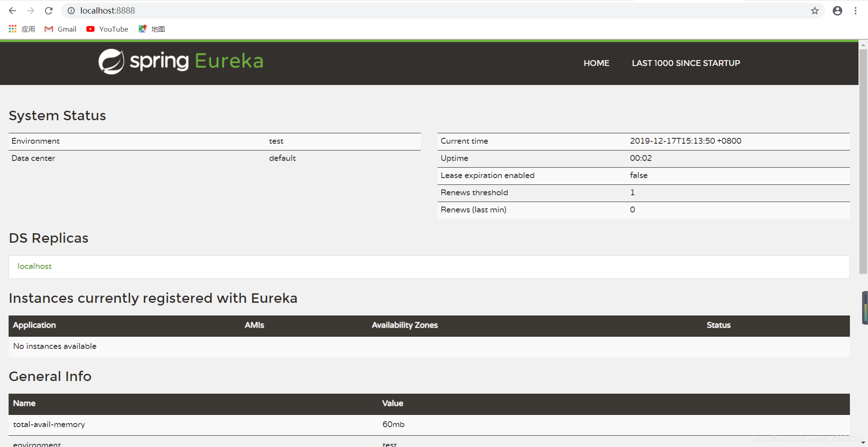
Task: Click the Environment label in System Status
Action: (x=36, y=141)
